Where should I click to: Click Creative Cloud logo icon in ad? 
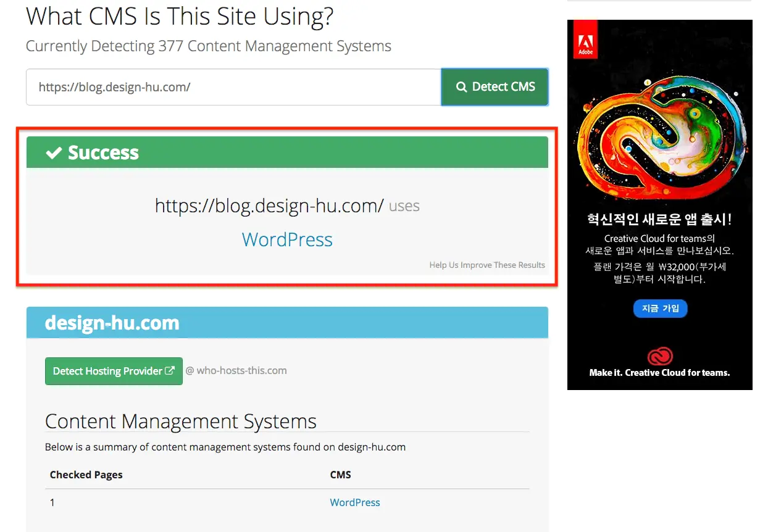(660, 356)
